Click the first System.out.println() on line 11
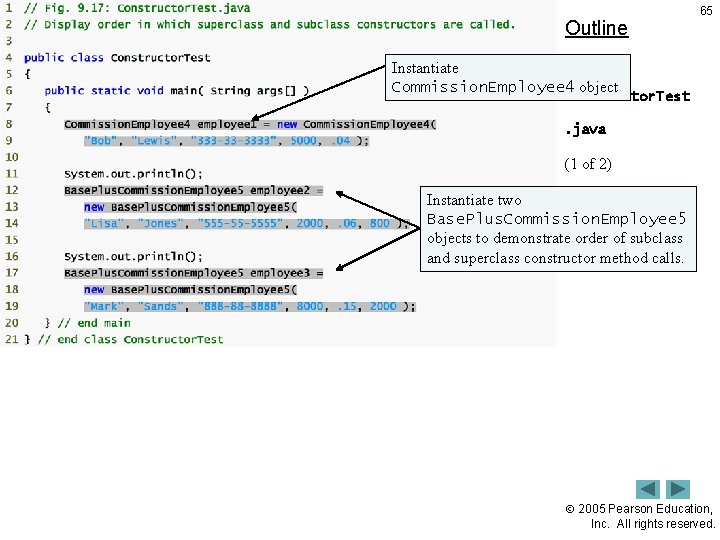The image size is (720, 540). (133, 174)
